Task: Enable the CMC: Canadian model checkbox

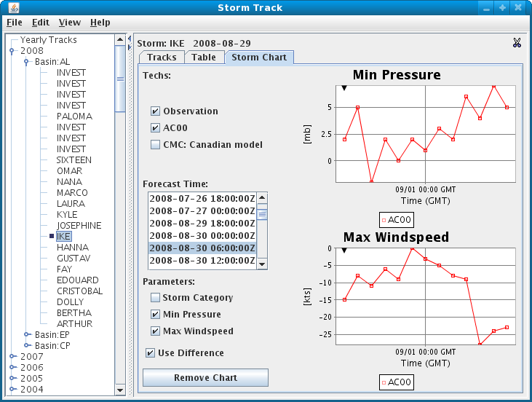Action: pyautogui.click(x=155, y=144)
